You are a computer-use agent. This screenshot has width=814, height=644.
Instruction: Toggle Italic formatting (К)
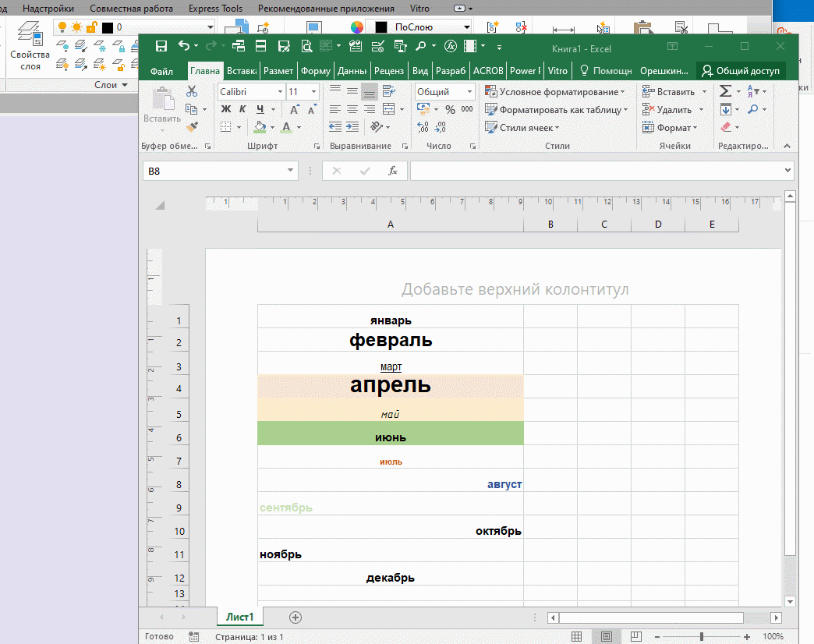[242, 109]
